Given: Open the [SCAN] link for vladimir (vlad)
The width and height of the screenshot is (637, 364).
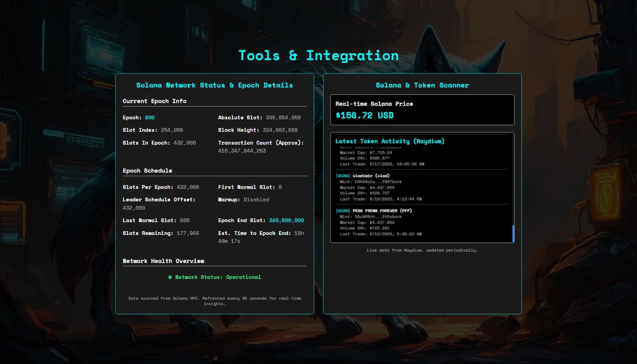Looking at the screenshot, I should coord(343,176).
